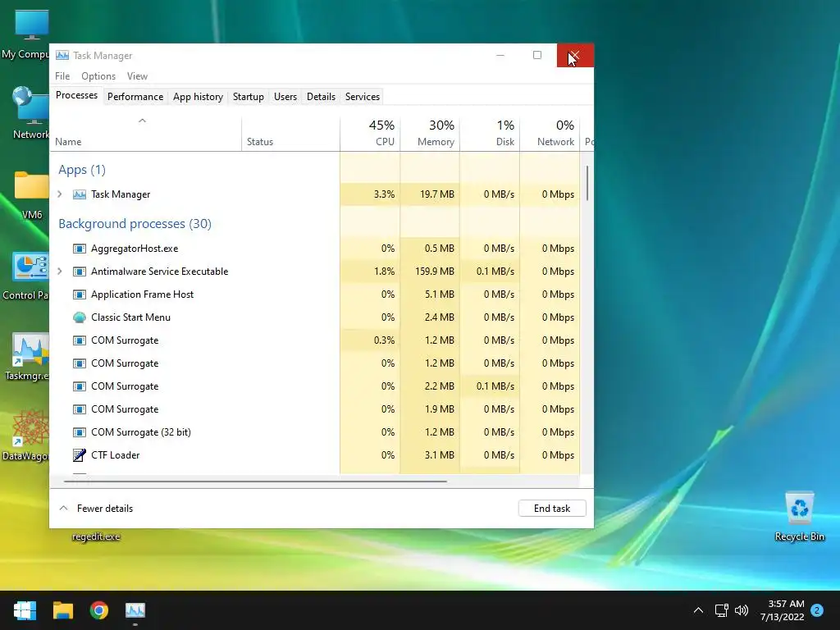Viewport: 840px width, 630px height.
Task: Select the 2.2 MB memory value
Action: [x=440, y=386]
